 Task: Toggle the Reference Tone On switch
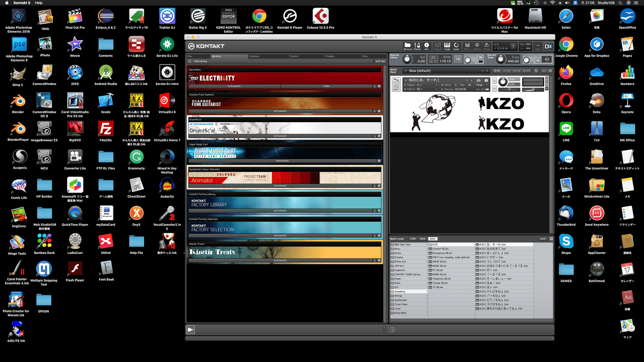(x=538, y=60)
